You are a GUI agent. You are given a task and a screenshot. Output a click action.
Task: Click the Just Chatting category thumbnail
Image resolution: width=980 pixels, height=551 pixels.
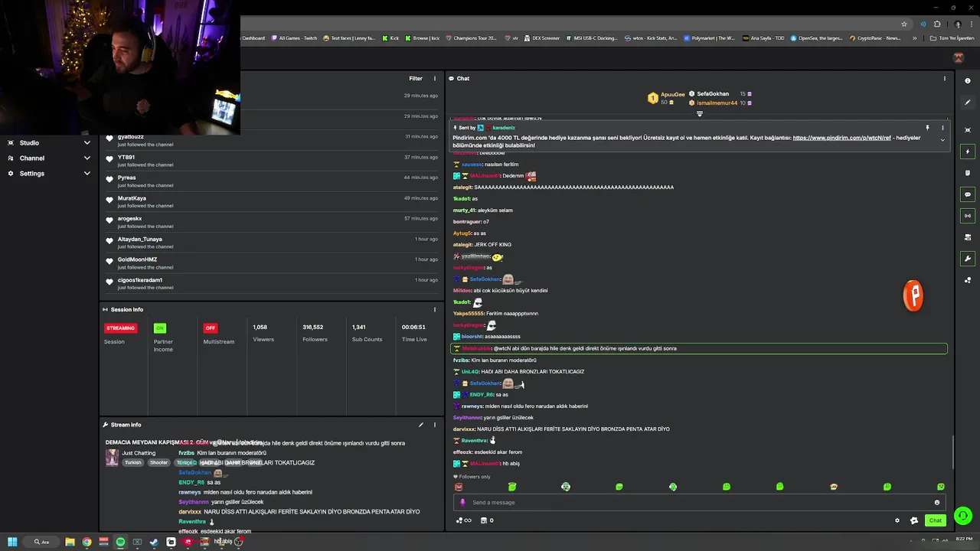click(x=112, y=457)
